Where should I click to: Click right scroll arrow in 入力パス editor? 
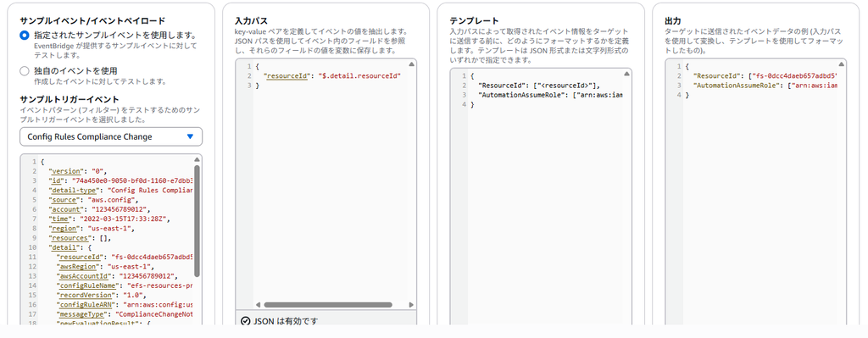(x=411, y=304)
